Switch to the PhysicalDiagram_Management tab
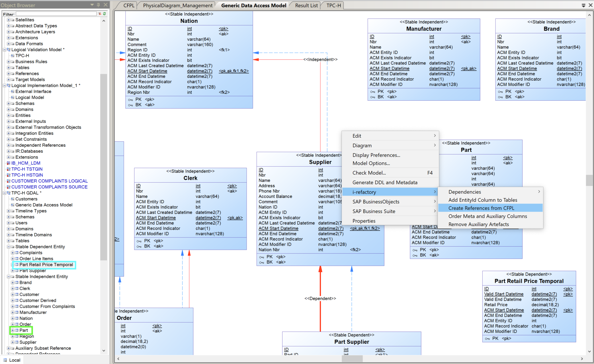This screenshot has height=364, width=594. point(178,5)
